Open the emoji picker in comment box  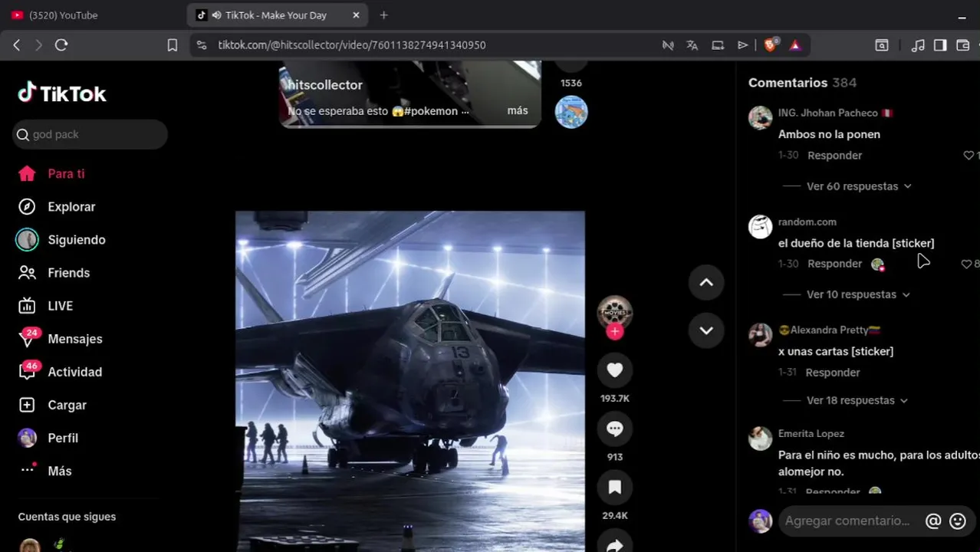pos(958,521)
